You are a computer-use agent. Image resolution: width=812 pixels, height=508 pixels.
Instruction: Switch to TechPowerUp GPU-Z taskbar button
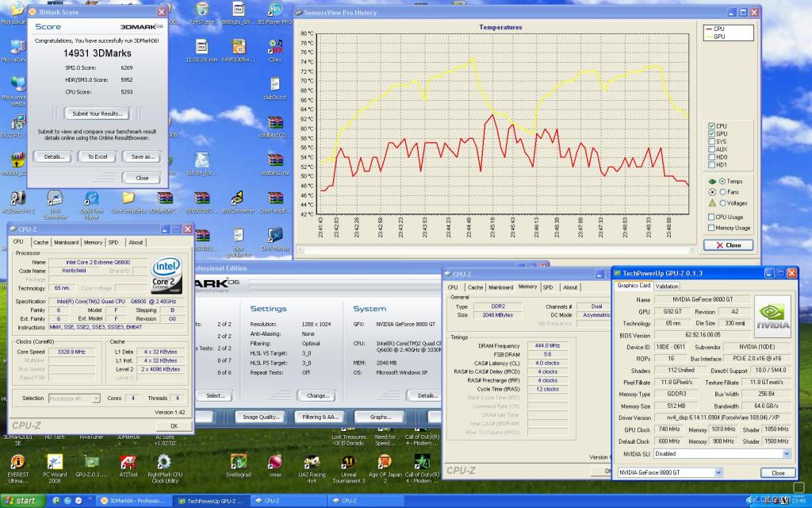pyautogui.click(x=209, y=501)
